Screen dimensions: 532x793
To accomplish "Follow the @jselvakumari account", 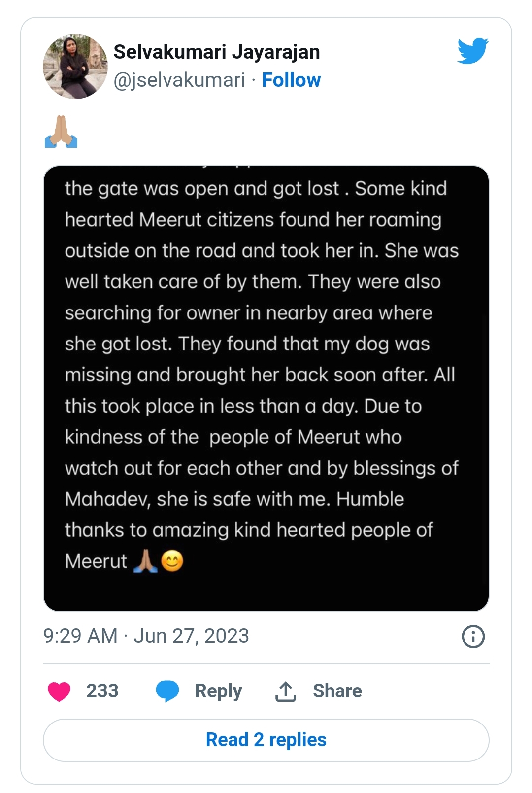I will [291, 80].
